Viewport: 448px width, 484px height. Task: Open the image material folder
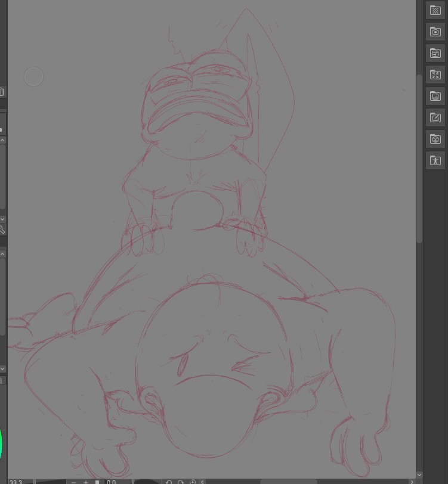point(435,96)
